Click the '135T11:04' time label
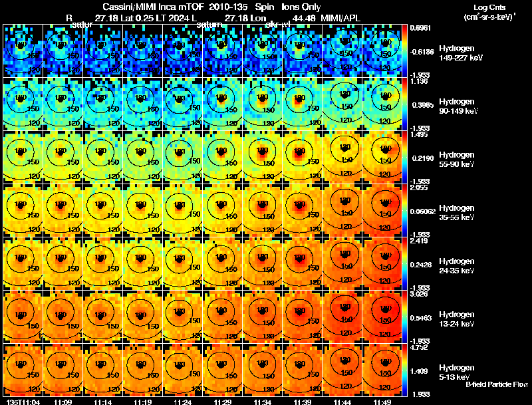The width and height of the screenshot is (532, 405). (x=23, y=402)
